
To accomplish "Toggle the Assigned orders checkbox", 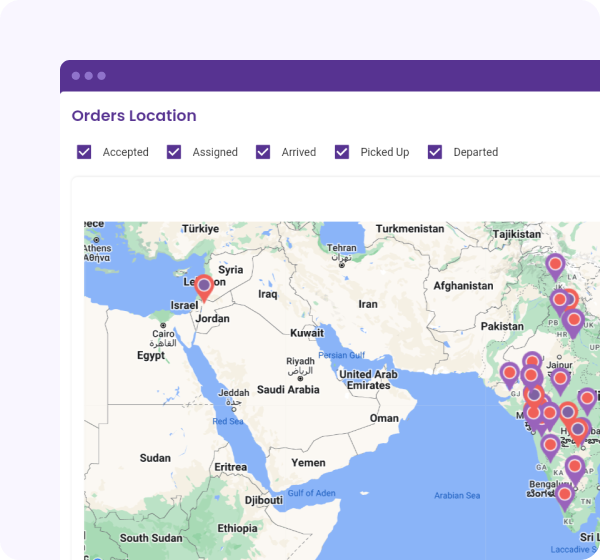I will click(174, 152).
